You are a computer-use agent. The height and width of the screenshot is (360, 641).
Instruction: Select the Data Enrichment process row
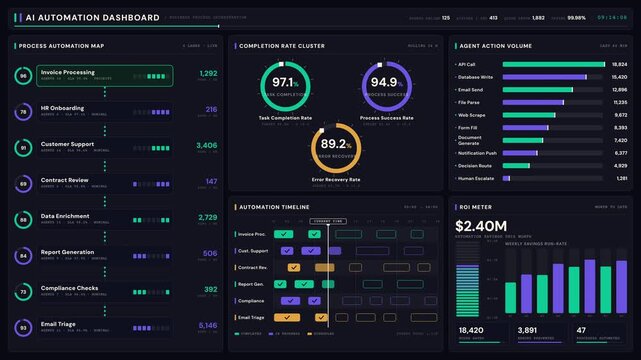click(x=105, y=219)
